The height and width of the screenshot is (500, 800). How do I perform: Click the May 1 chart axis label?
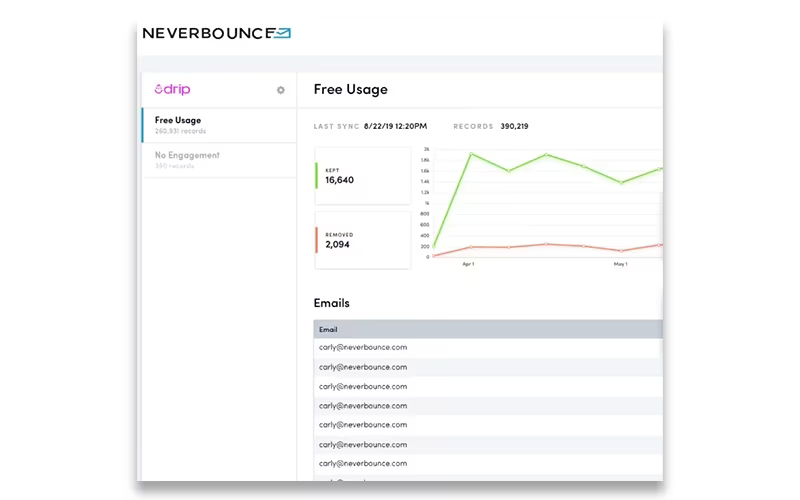point(620,264)
